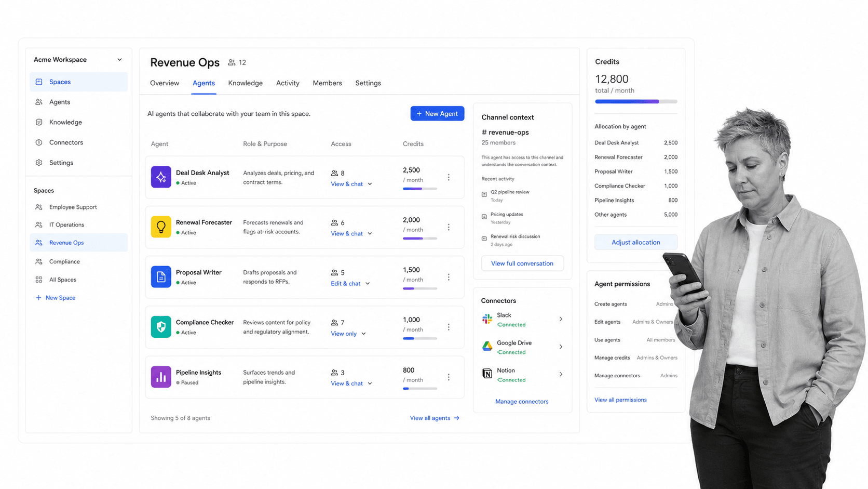
Task: Click the Knowledge sidebar icon
Action: 39,122
